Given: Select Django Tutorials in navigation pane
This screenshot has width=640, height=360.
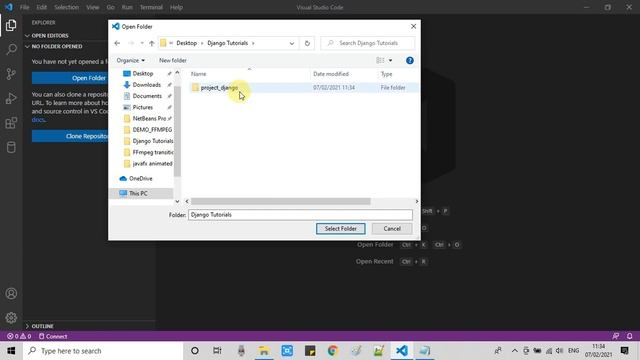Looking at the screenshot, I should pyautogui.click(x=153, y=141).
